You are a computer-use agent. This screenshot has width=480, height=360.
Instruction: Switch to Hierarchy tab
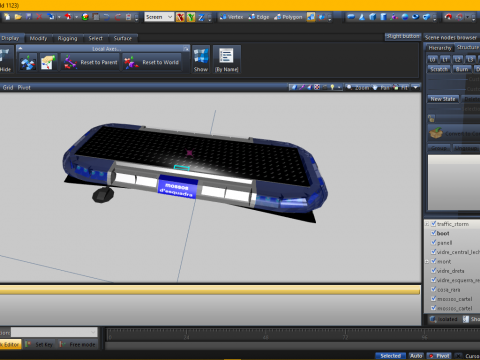coord(440,48)
